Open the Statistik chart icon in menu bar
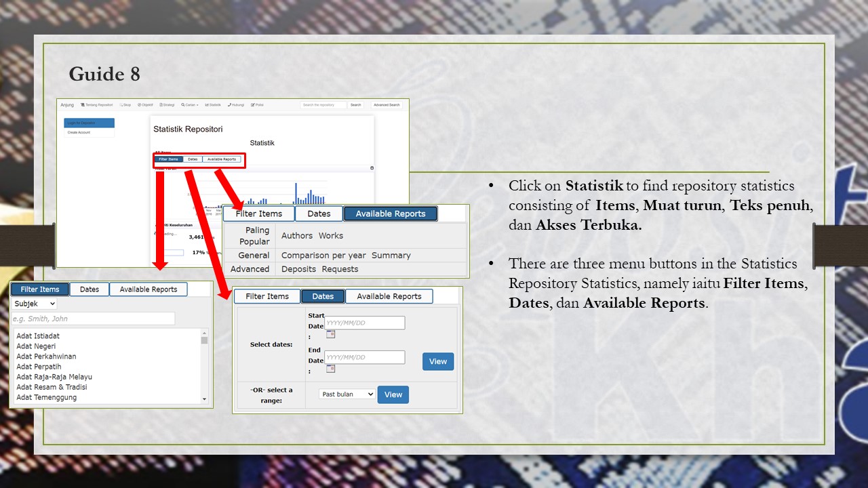868x488 pixels. [x=206, y=104]
